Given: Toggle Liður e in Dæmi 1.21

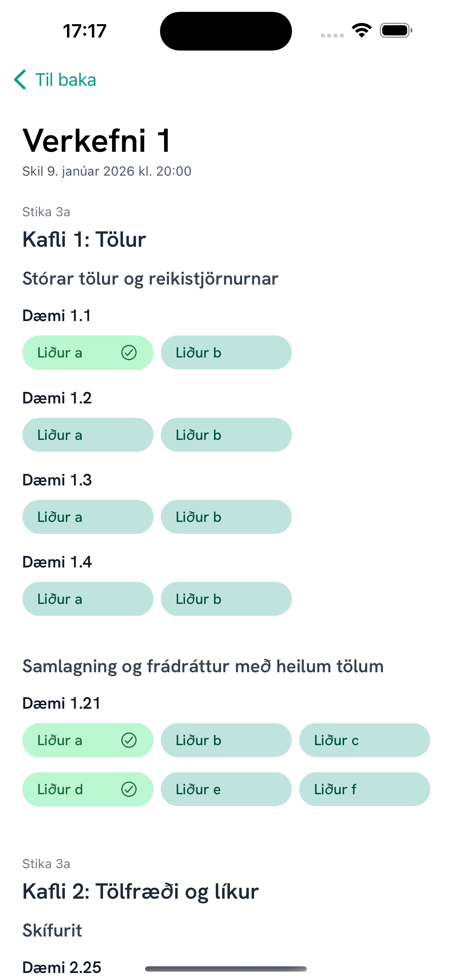Looking at the screenshot, I should pos(226,789).
